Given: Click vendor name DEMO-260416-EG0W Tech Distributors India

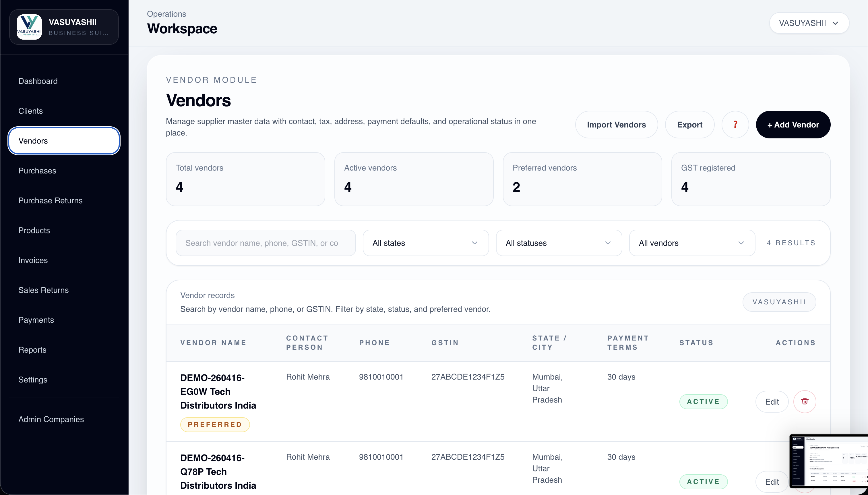Looking at the screenshot, I should click(x=218, y=391).
